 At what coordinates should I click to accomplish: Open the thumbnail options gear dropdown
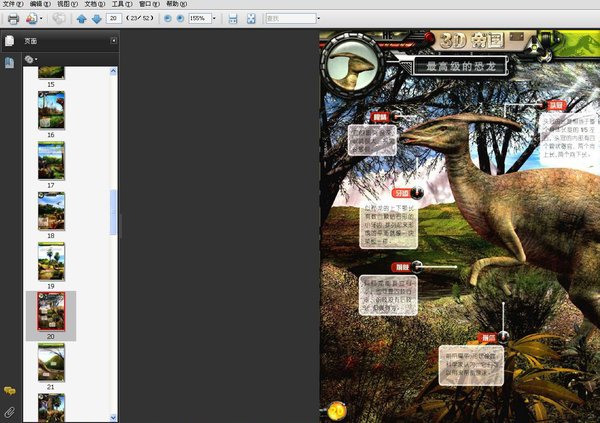coord(31,59)
